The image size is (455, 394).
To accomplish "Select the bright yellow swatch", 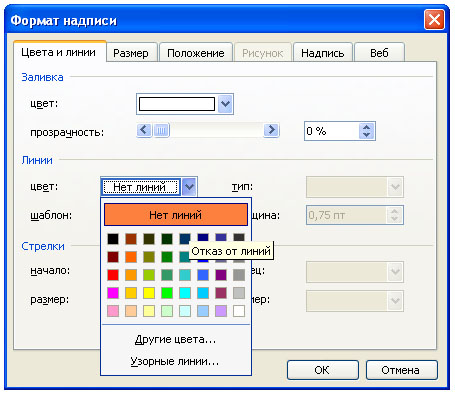I will [x=149, y=293].
